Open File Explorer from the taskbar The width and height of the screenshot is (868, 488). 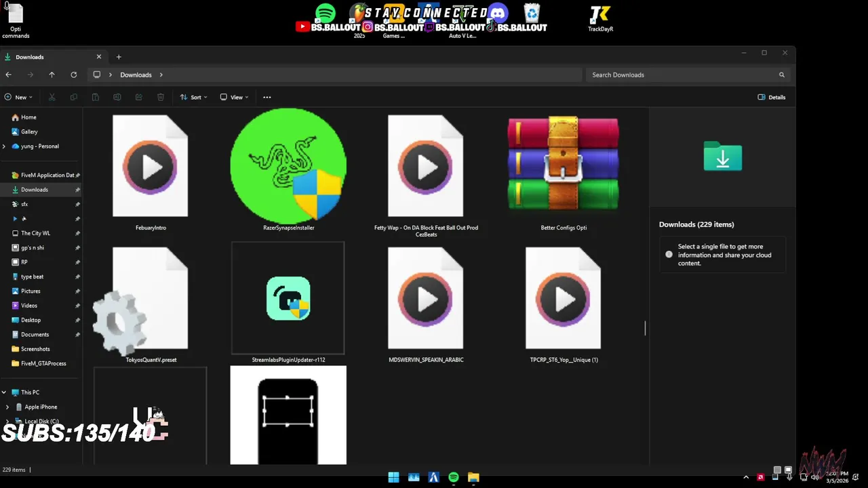pyautogui.click(x=473, y=477)
